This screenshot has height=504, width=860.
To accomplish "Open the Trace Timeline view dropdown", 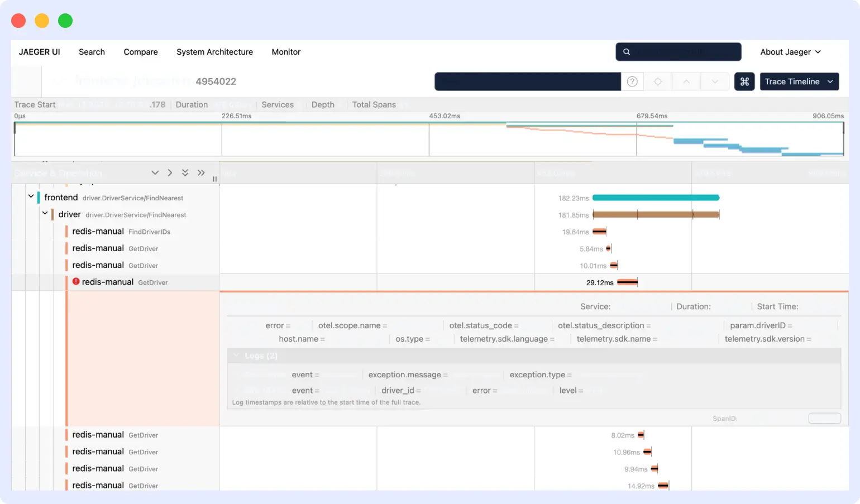I will coord(799,81).
